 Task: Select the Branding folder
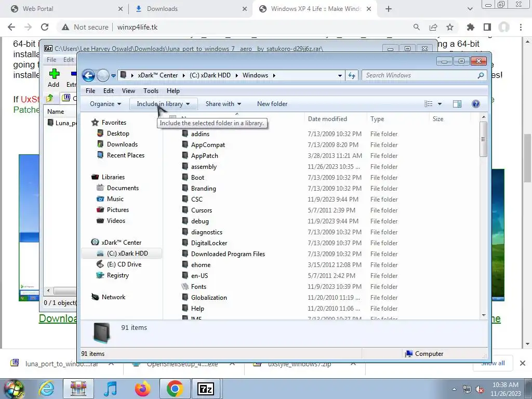[203, 188]
